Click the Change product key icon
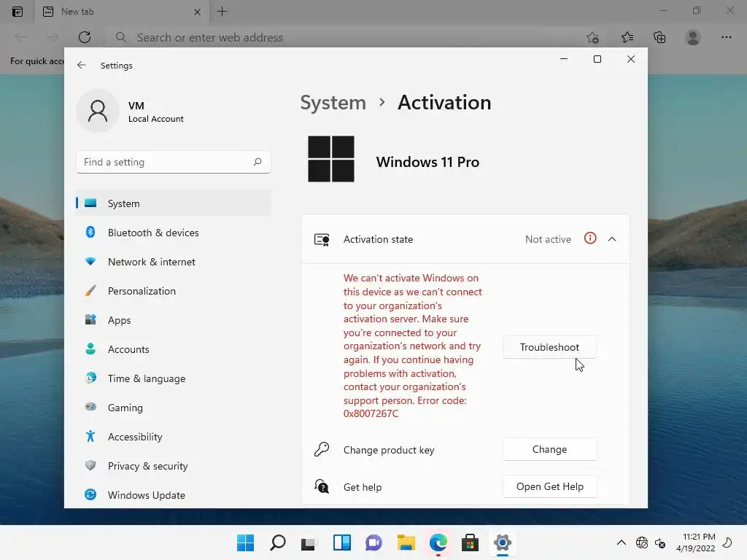This screenshot has width=747, height=560. pyautogui.click(x=322, y=449)
